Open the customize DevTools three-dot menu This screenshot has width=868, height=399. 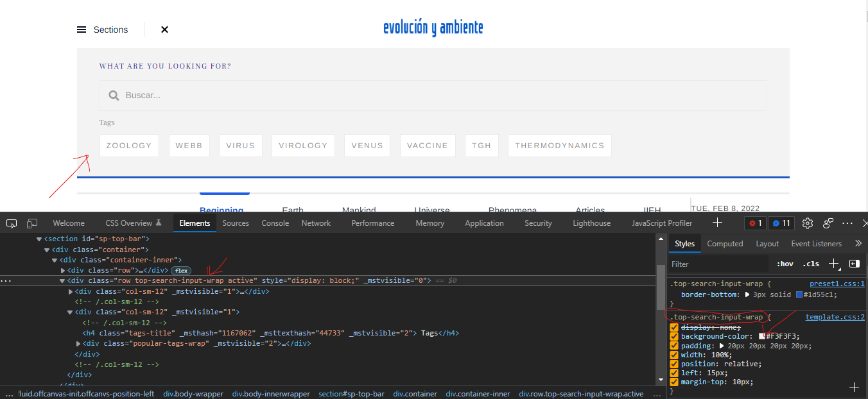(x=847, y=223)
